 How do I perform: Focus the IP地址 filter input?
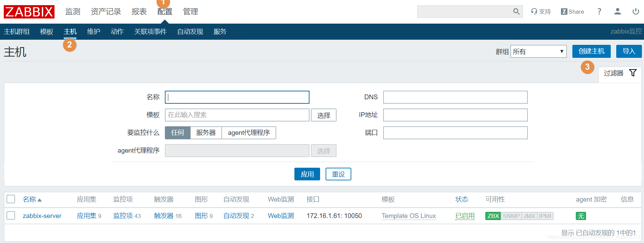click(x=455, y=115)
